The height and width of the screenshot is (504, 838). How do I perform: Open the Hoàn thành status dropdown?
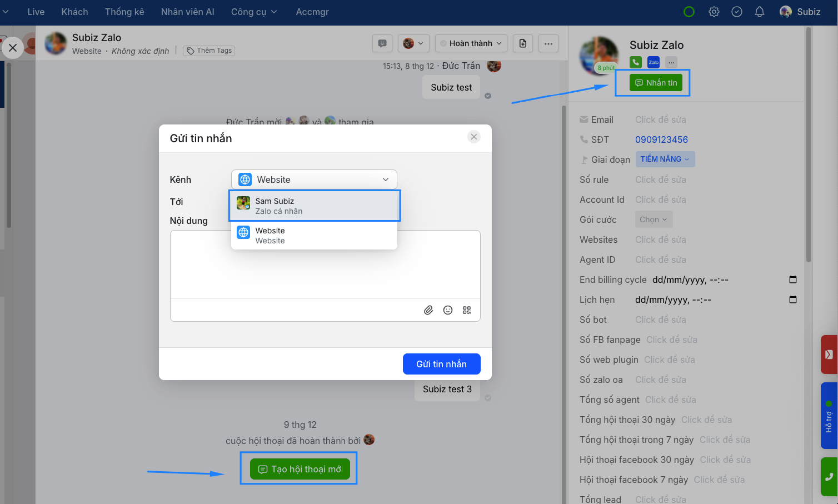pyautogui.click(x=471, y=43)
